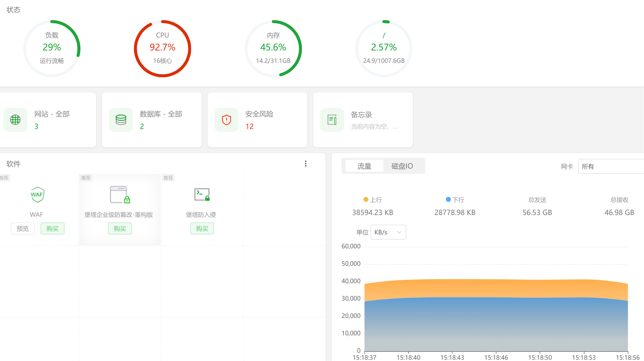This screenshot has width=644, height=361.
Task: Click the 堡塔企业级防篡改-重构版 name
Action: [x=118, y=215]
